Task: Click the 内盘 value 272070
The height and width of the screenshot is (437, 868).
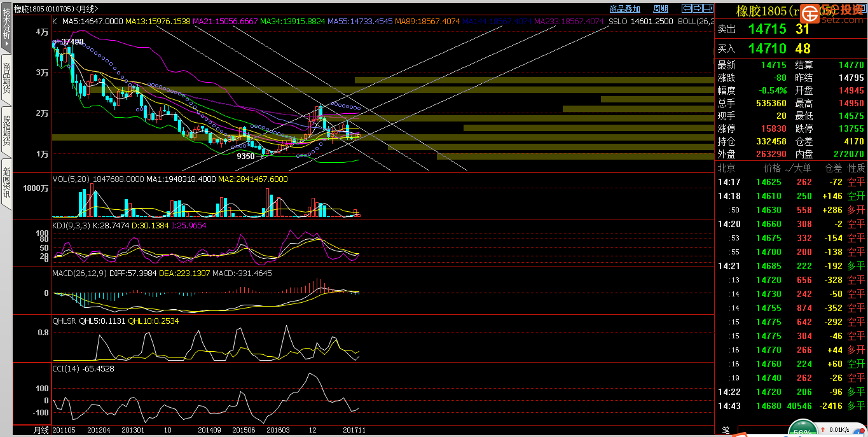Action: [x=848, y=154]
